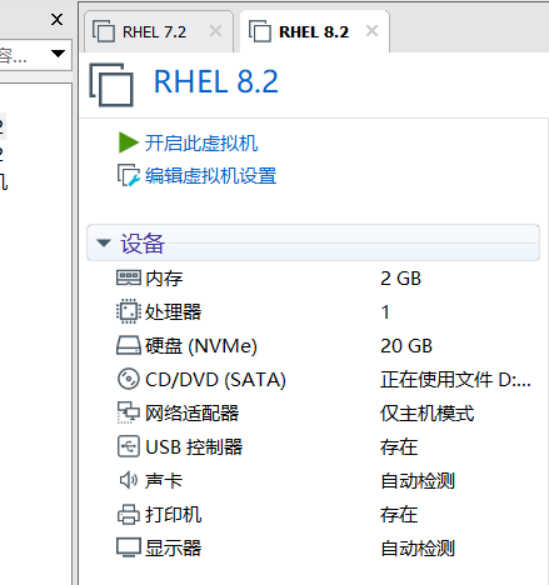The width and height of the screenshot is (549, 585).
Task: Open the 打印机 device entry
Action: pyautogui.click(x=173, y=514)
